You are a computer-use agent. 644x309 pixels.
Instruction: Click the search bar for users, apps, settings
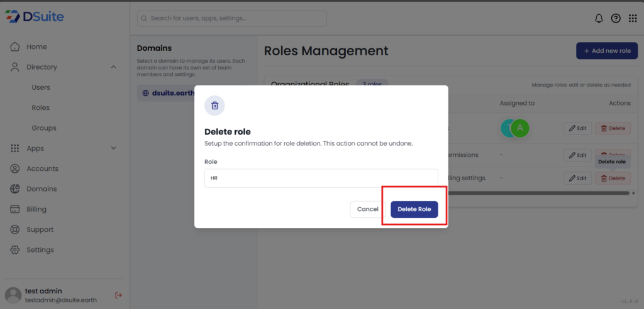(x=231, y=18)
